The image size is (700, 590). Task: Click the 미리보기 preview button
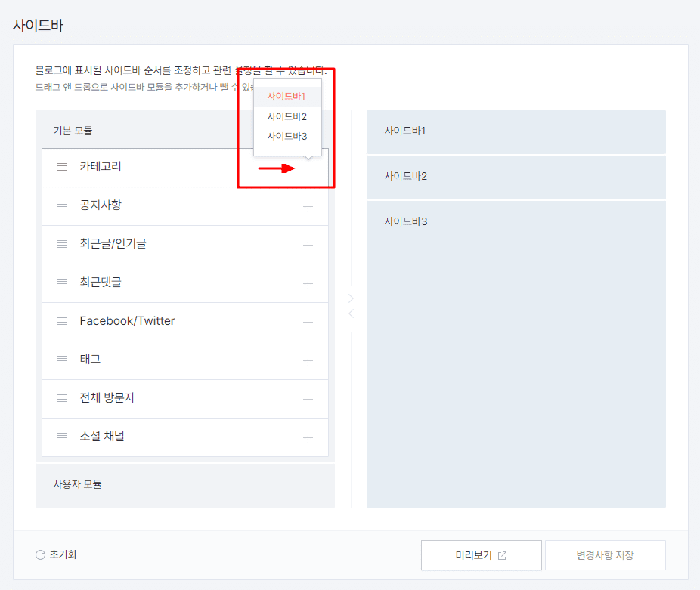pos(481,554)
